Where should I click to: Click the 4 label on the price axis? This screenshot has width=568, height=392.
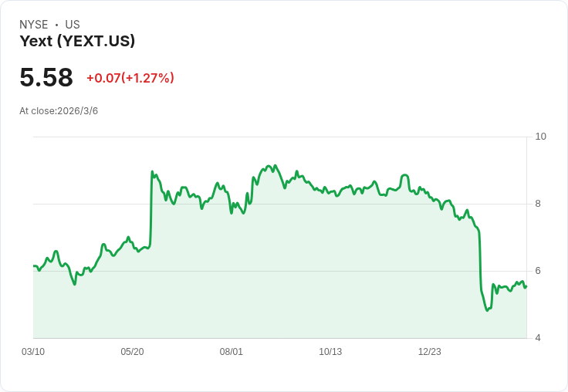[538, 338]
